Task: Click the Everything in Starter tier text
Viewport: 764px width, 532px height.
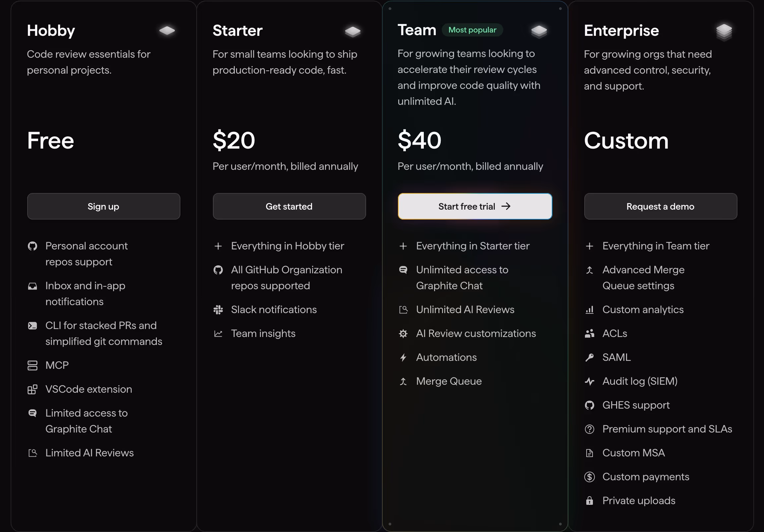Action: (x=473, y=246)
